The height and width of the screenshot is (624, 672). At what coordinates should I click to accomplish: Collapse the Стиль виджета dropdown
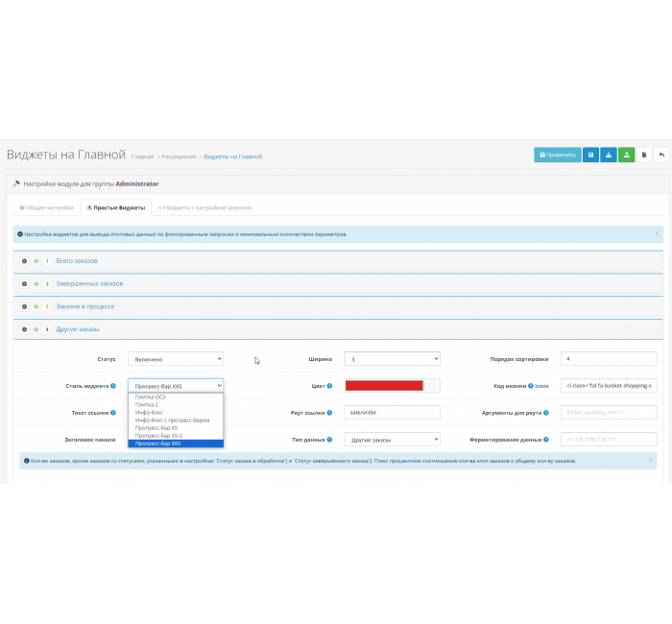coord(176,386)
